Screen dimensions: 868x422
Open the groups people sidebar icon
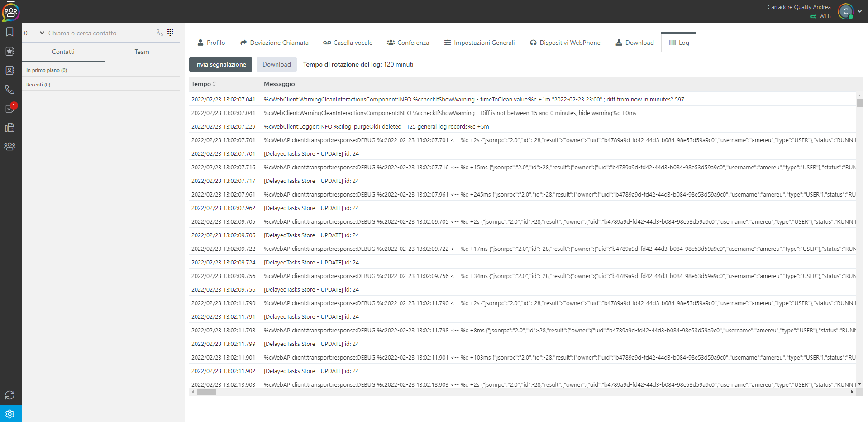point(10,146)
